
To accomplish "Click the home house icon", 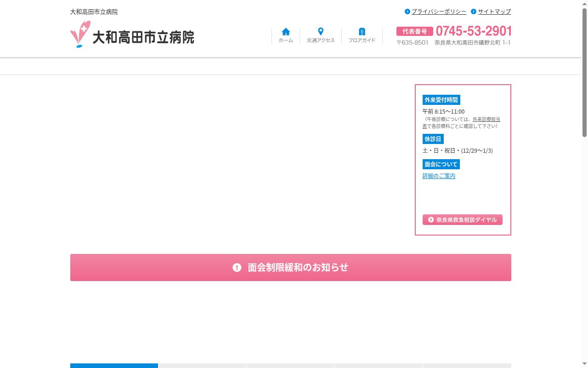I will 286,32.
